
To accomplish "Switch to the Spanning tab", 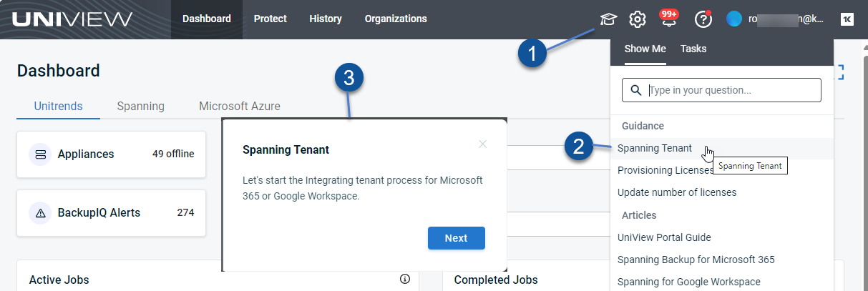I will pos(140,106).
